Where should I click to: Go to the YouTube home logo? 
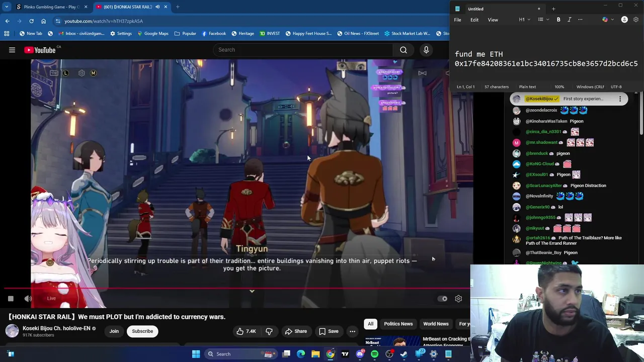click(x=40, y=50)
